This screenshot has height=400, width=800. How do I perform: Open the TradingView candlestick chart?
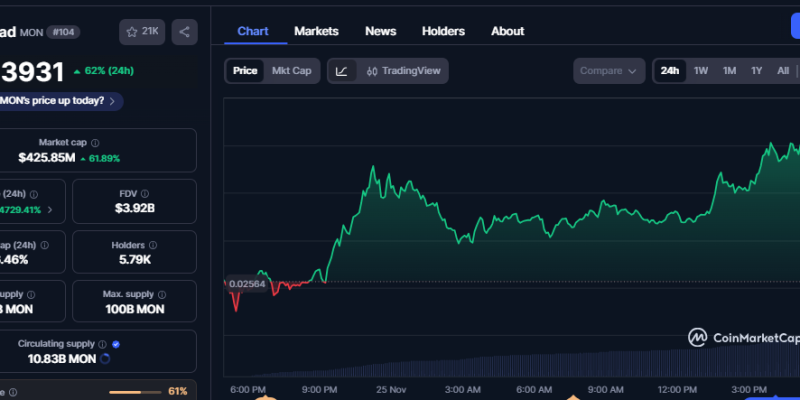(x=403, y=71)
